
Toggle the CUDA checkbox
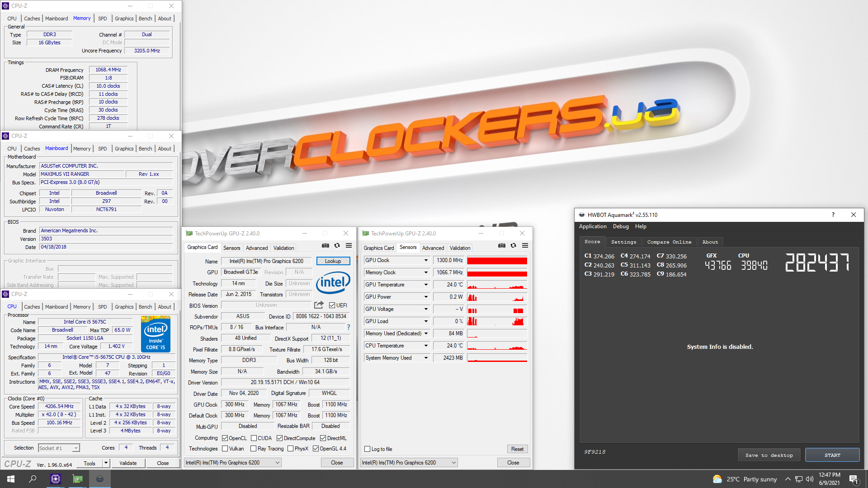254,438
